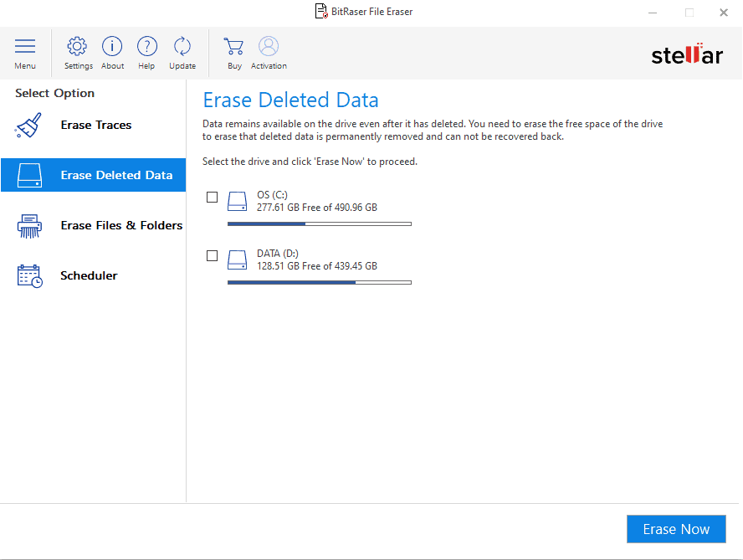Screen dimensions: 743x560
Task: Click '277.61 GB Free of 490.96 GB' text
Action: click(317, 208)
